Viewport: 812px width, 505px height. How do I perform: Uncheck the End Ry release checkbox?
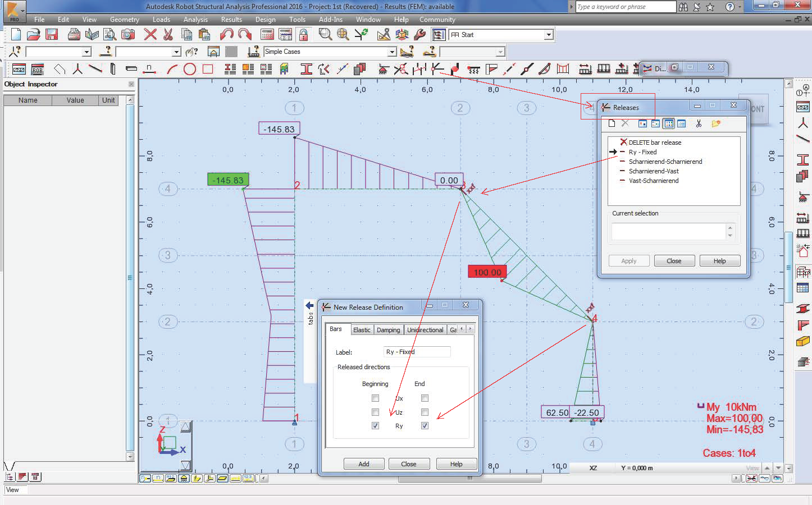click(425, 426)
